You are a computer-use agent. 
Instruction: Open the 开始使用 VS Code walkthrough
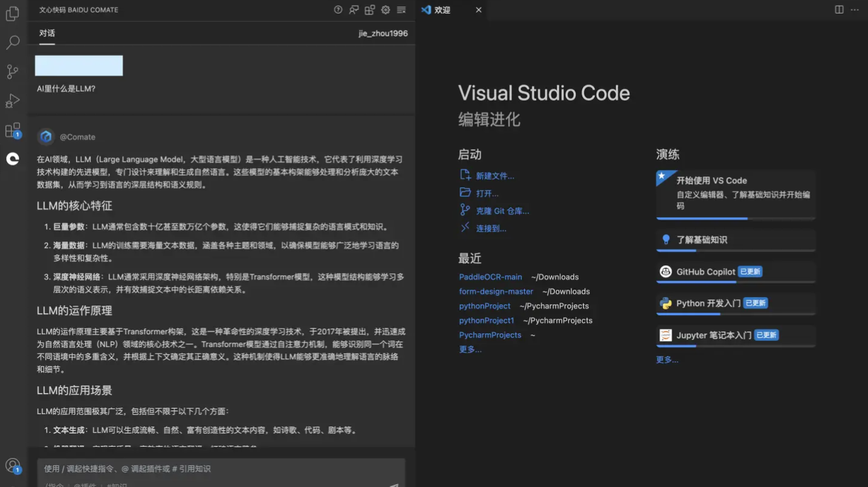tap(736, 194)
